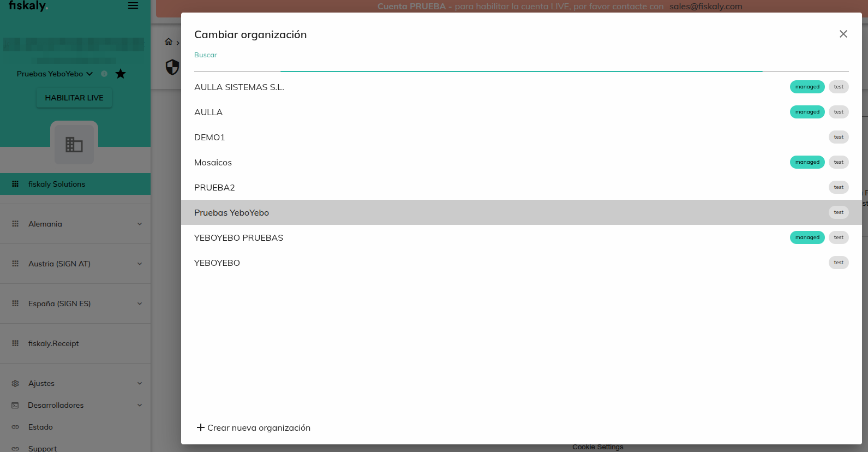Select organization AULLA SISTEMAS S.L.
The width and height of the screenshot is (868, 452).
coord(522,87)
